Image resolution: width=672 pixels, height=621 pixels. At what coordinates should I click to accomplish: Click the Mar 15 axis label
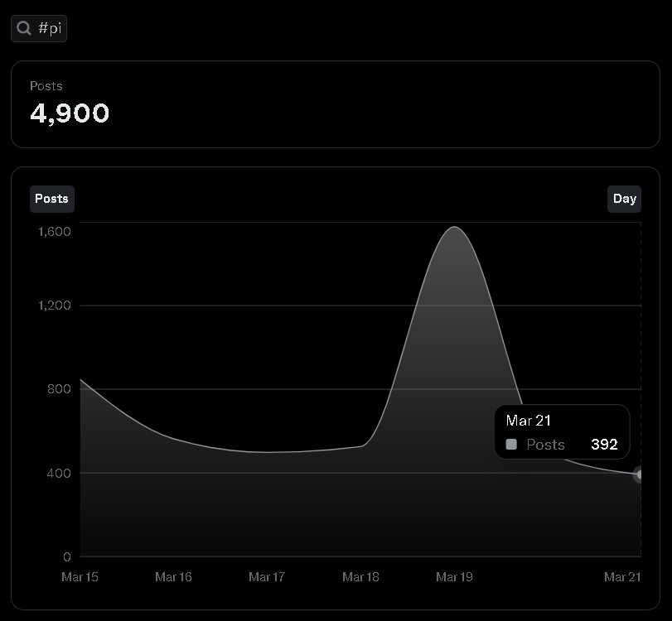80,577
